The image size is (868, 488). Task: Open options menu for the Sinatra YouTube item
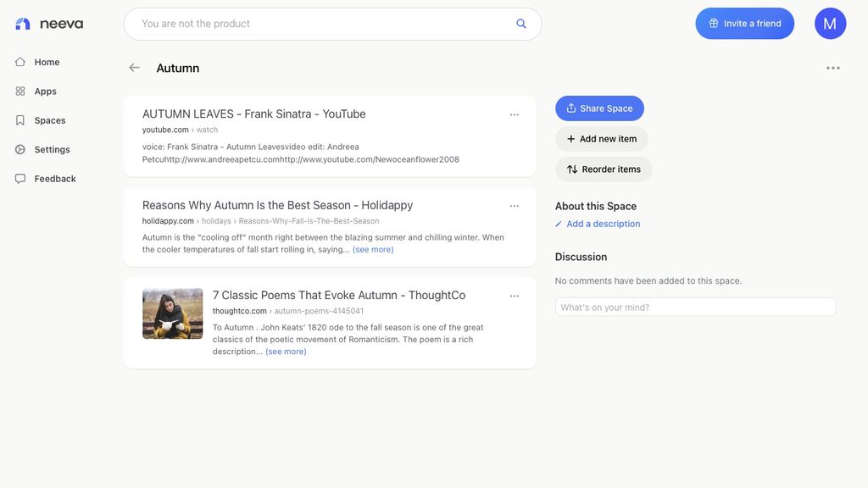[515, 114]
